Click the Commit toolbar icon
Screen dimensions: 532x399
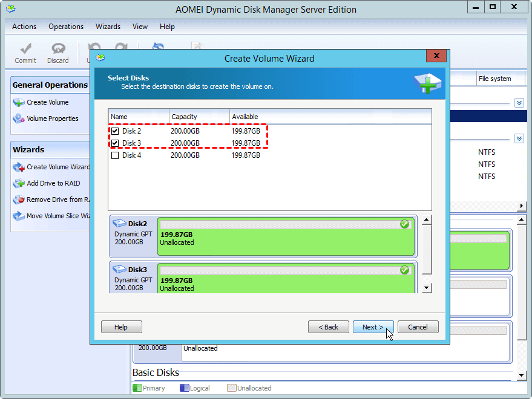tap(25, 49)
